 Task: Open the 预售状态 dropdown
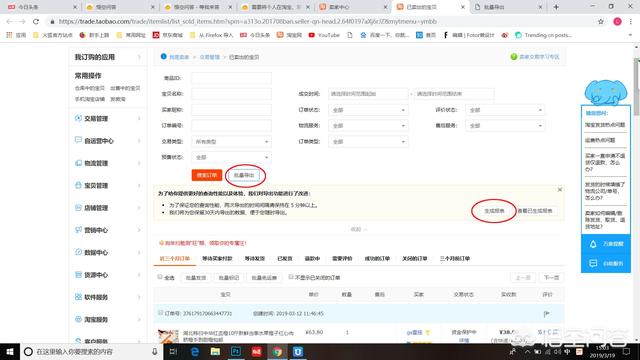[231, 157]
